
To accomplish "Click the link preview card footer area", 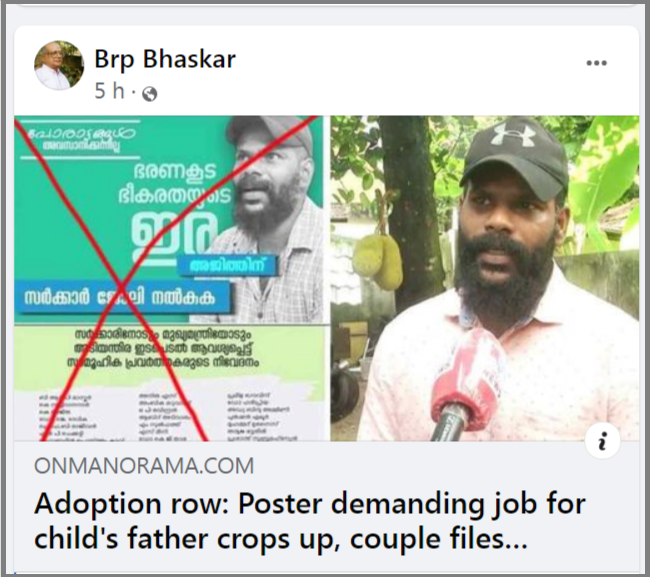I will point(326,506).
